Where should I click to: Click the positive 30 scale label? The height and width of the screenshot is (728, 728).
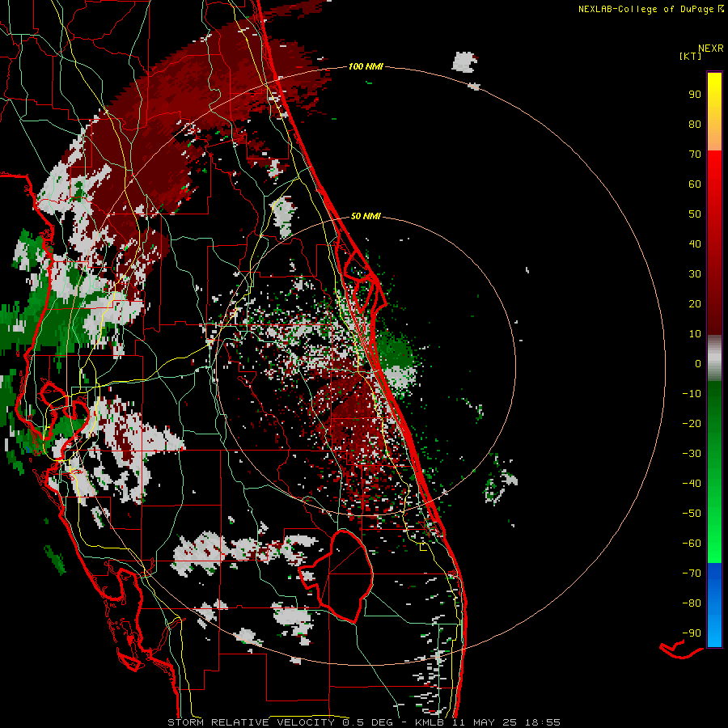tap(695, 274)
